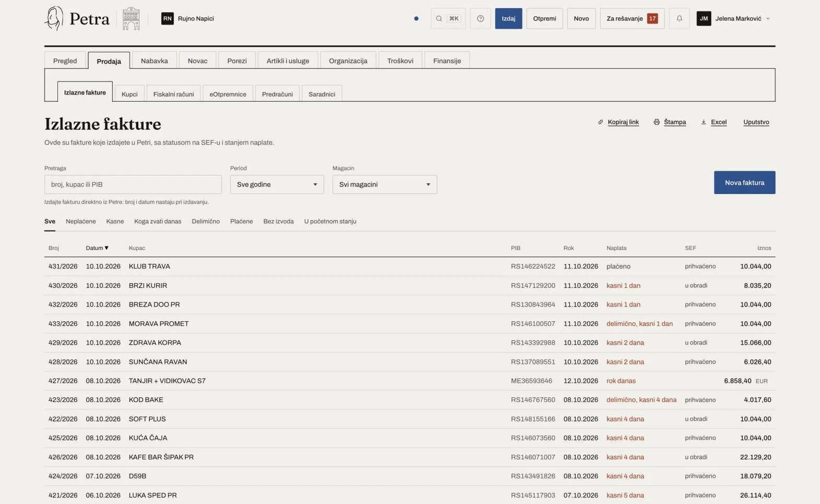
Task: Click the blue status dot indicator
Action: coord(416,18)
